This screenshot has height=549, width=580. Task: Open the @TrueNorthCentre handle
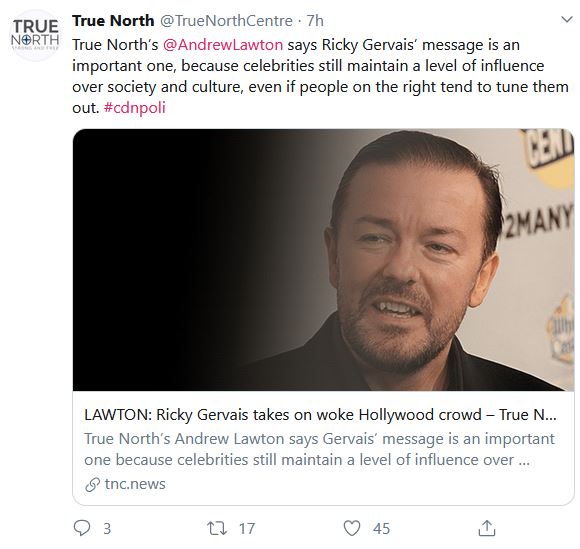[x=226, y=21]
